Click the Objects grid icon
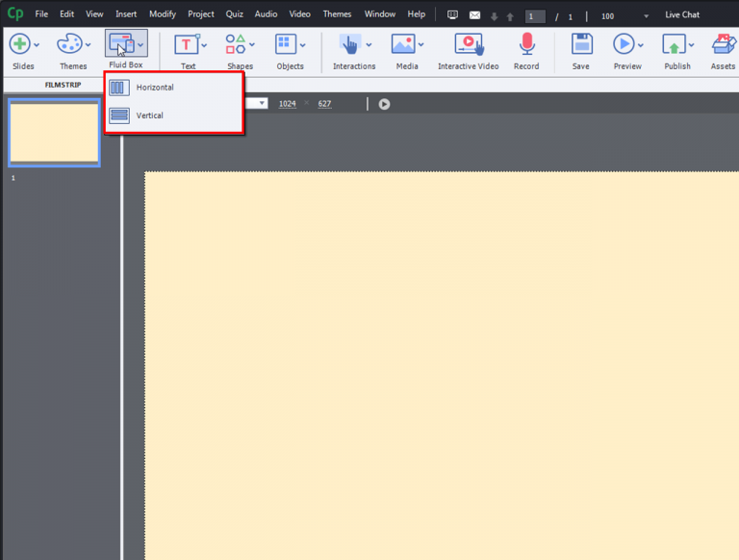This screenshot has height=560, width=739. [x=286, y=45]
